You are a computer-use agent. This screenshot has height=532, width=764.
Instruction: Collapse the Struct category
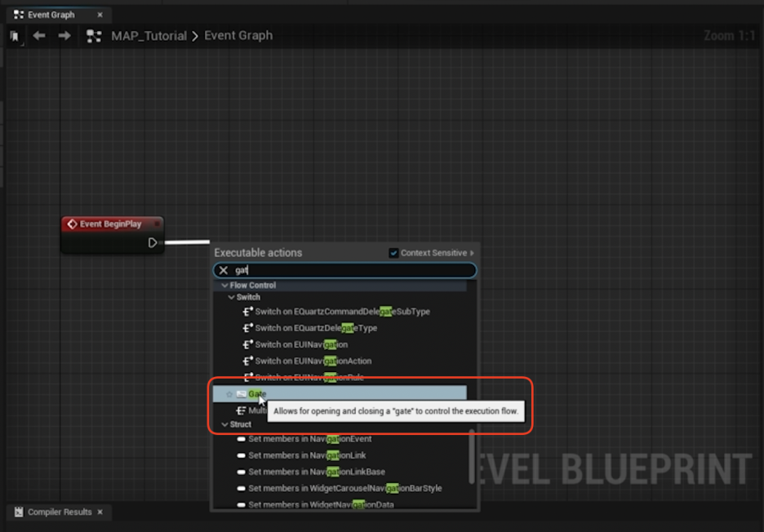(224, 425)
